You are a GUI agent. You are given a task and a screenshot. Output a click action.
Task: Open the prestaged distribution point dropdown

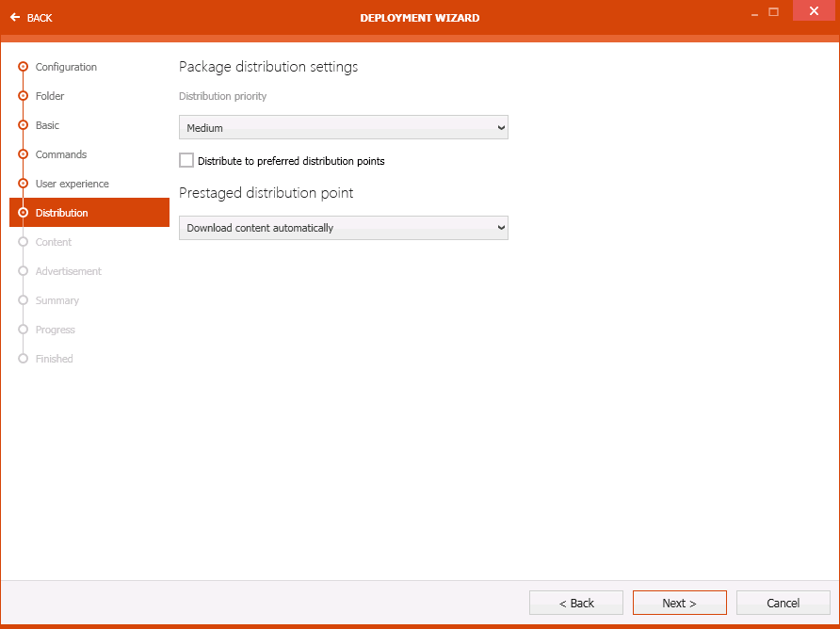coord(343,227)
